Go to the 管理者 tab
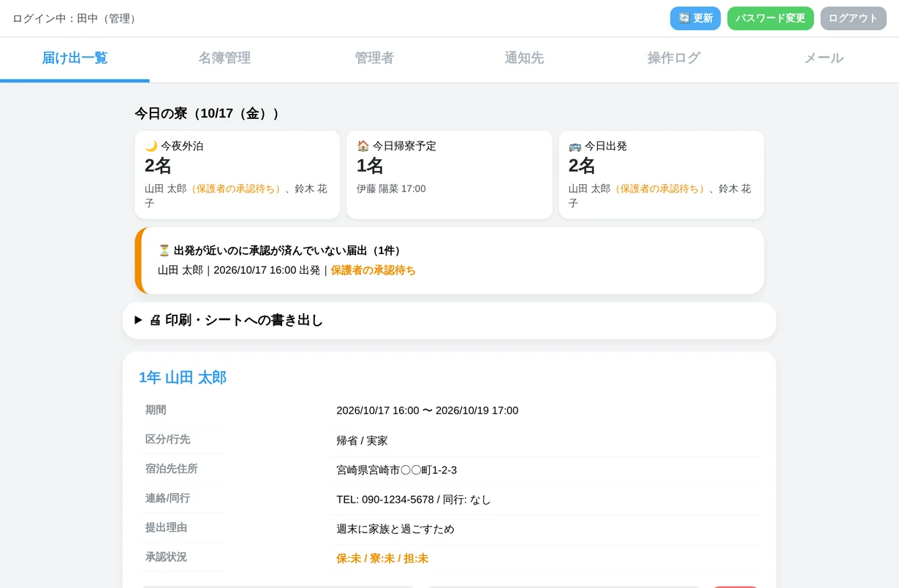Viewport: 899px width, 588px height. tap(374, 58)
